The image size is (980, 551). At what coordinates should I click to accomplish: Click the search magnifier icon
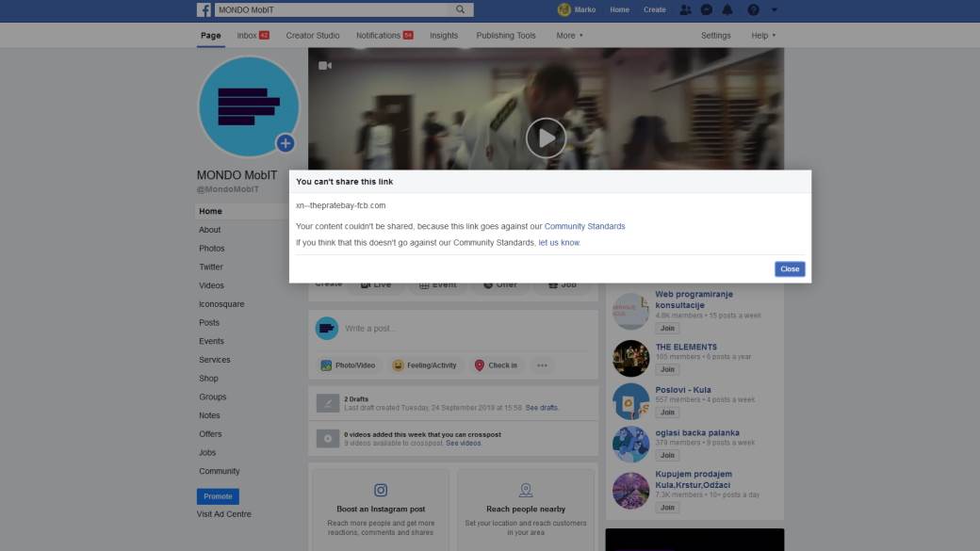click(x=461, y=9)
